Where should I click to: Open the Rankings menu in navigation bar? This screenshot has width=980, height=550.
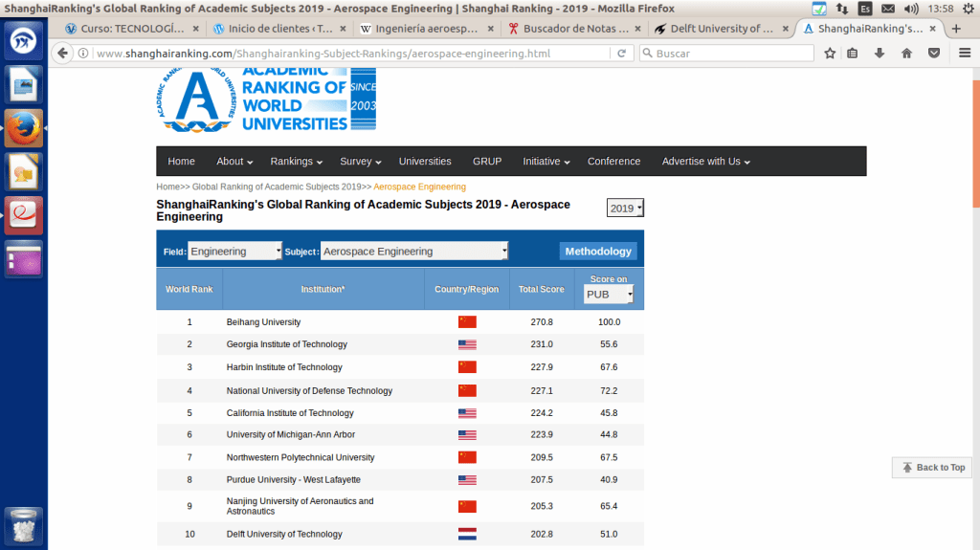tap(296, 162)
